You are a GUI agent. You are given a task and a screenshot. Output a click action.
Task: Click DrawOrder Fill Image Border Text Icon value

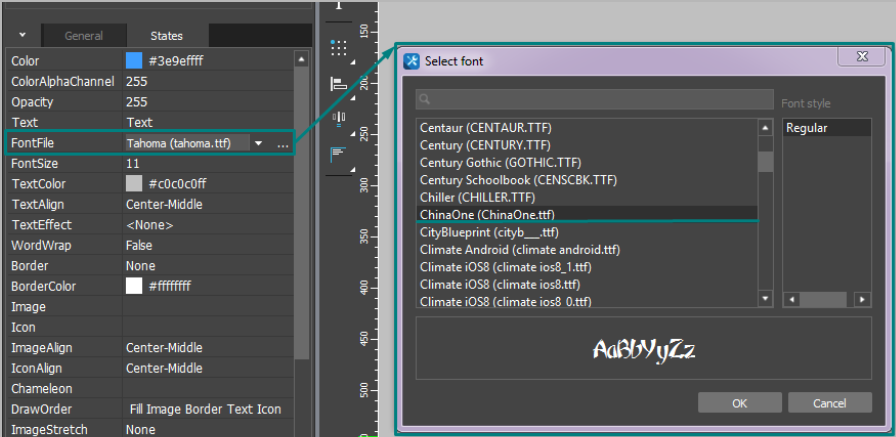coord(206,410)
